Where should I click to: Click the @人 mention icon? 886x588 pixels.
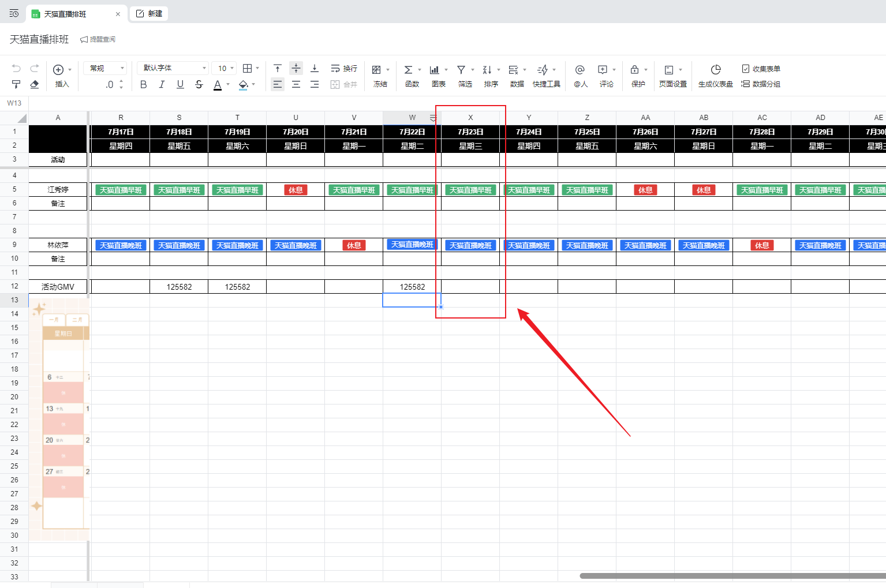pos(580,70)
